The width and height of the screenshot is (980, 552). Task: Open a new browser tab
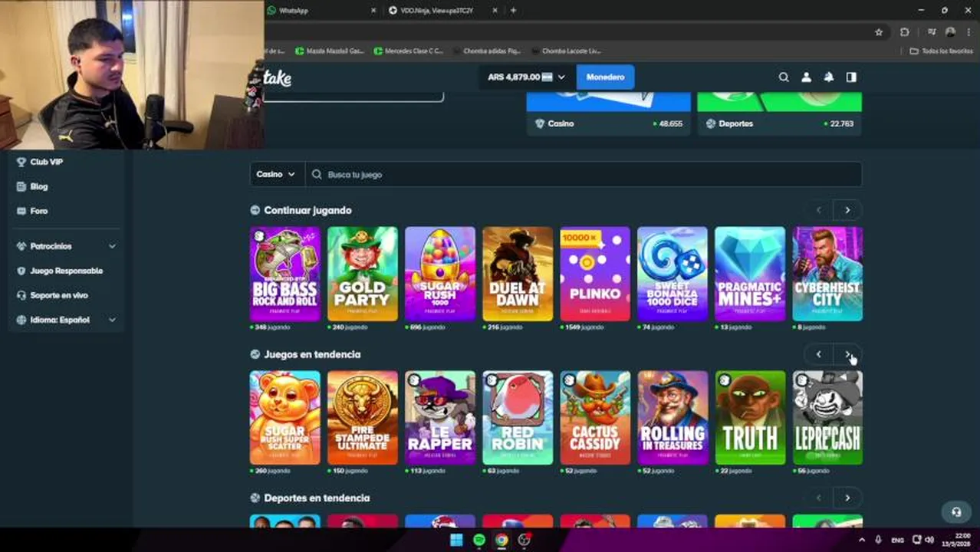(x=513, y=11)
